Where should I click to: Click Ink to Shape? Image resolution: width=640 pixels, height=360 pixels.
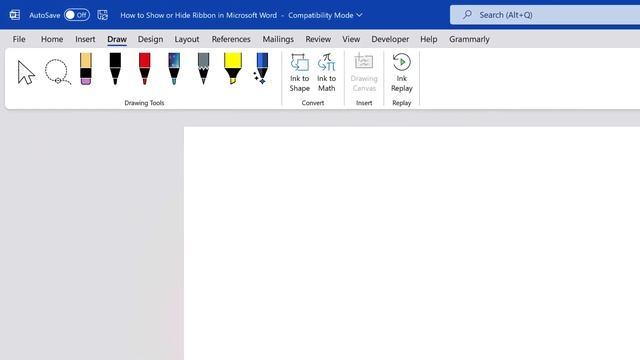tap(300, 73)
